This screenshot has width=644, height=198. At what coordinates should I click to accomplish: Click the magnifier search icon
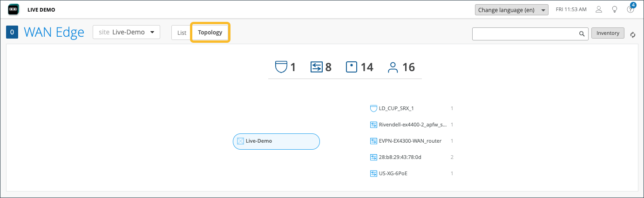tap(582, 33)
